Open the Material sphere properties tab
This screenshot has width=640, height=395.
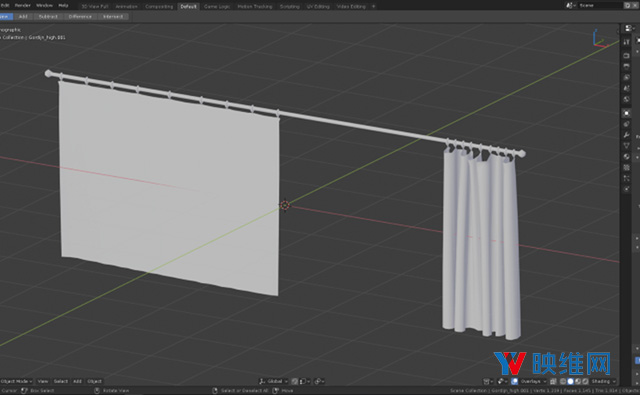(x=627, y=157)
